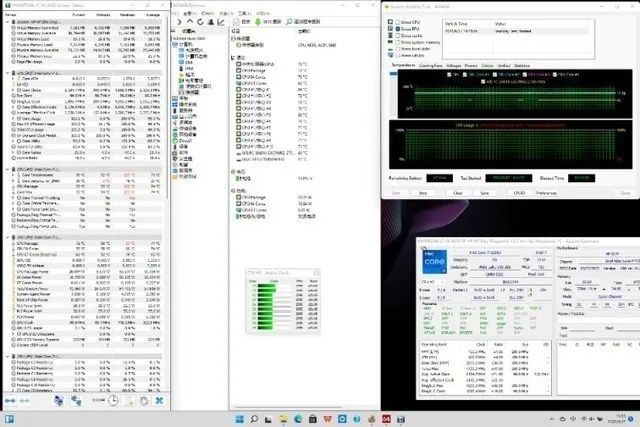640x427 pixels.
Task: Switch to the Statistics tab
Action: [x=522, y=65]
